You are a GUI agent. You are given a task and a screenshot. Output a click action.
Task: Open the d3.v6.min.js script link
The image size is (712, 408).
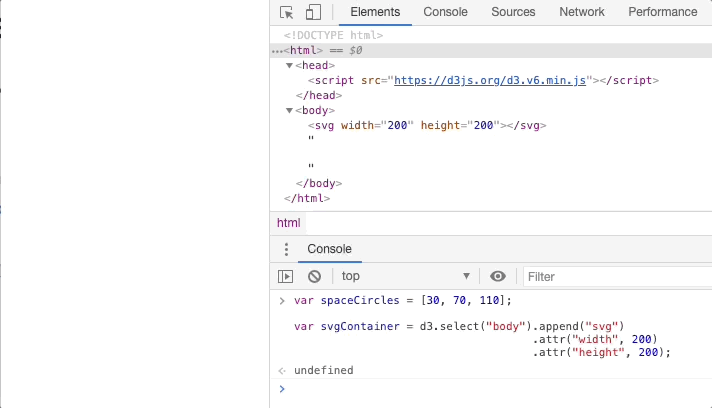pyautogui.click(x=490, y=80)
